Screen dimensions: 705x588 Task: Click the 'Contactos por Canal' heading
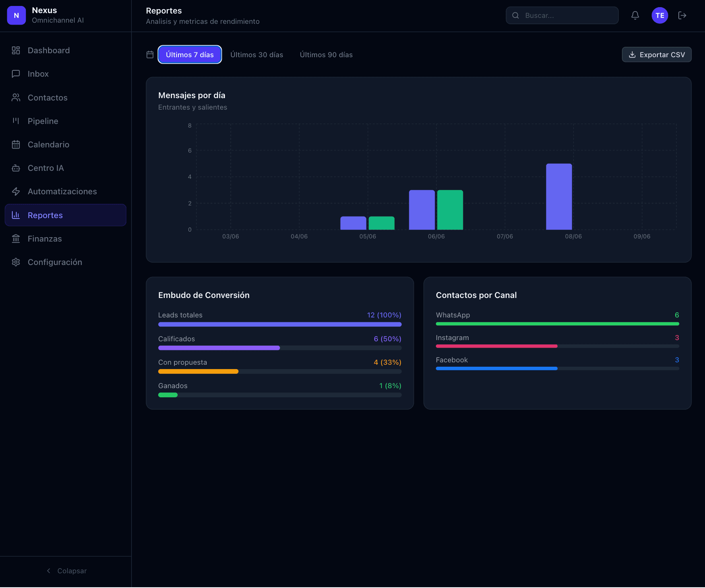click(x=476, y=295)
